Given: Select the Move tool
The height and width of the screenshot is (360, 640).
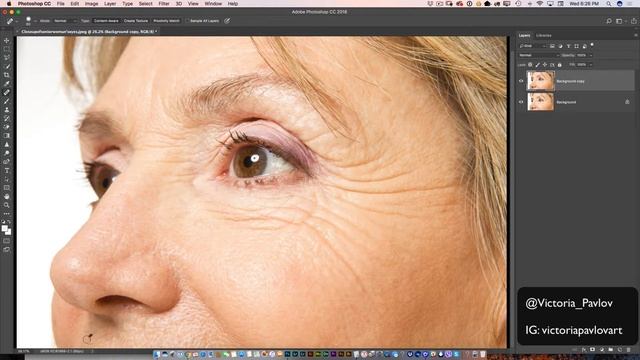Looking at the screenshot, I should coord(7,40).
